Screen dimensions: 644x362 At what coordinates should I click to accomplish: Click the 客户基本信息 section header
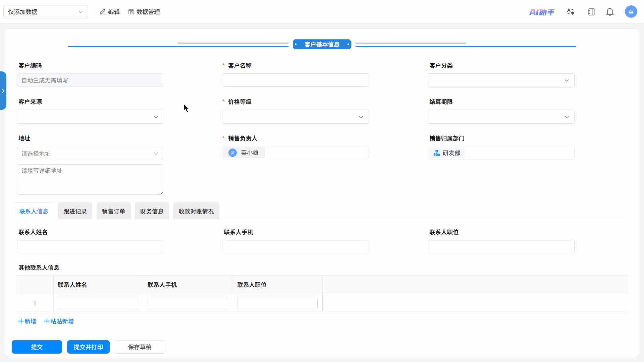[x=322, y=44]
